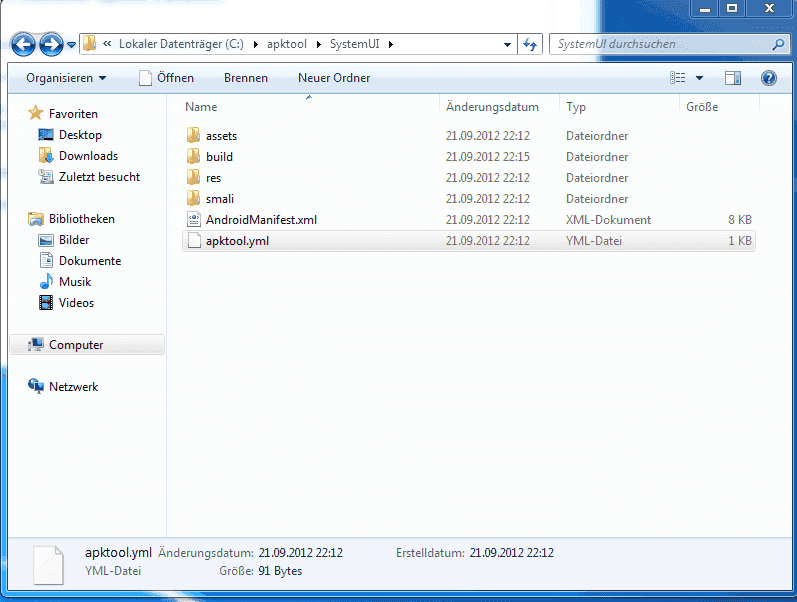
Task: Refresh the folder view
Action: pyautogui.click(x=530, y=44)
